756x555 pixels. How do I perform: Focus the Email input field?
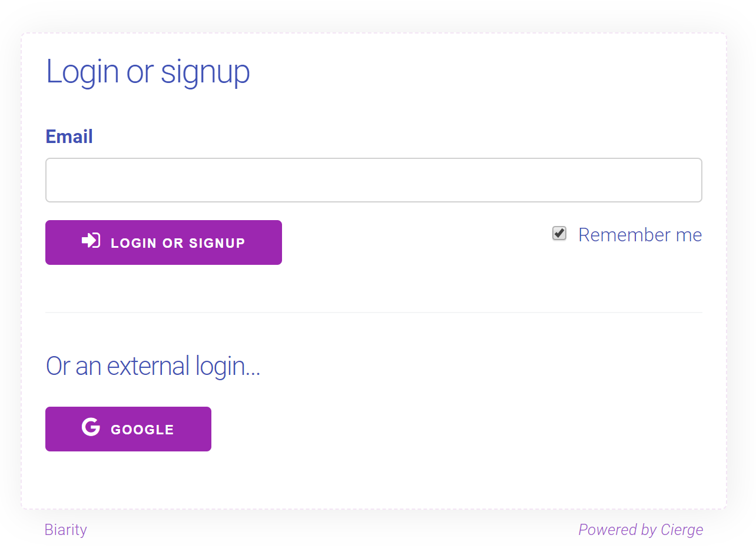[373, 180]
